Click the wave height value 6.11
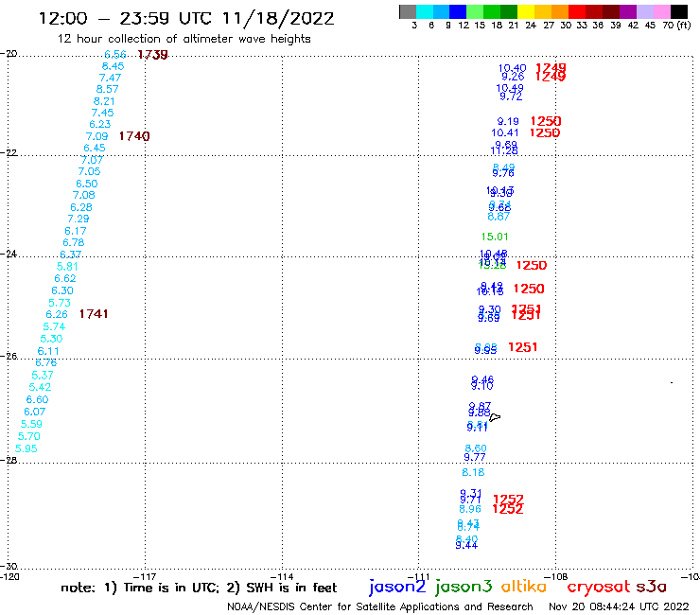This screenshot has width=700, height=615. tap(48, 351)
